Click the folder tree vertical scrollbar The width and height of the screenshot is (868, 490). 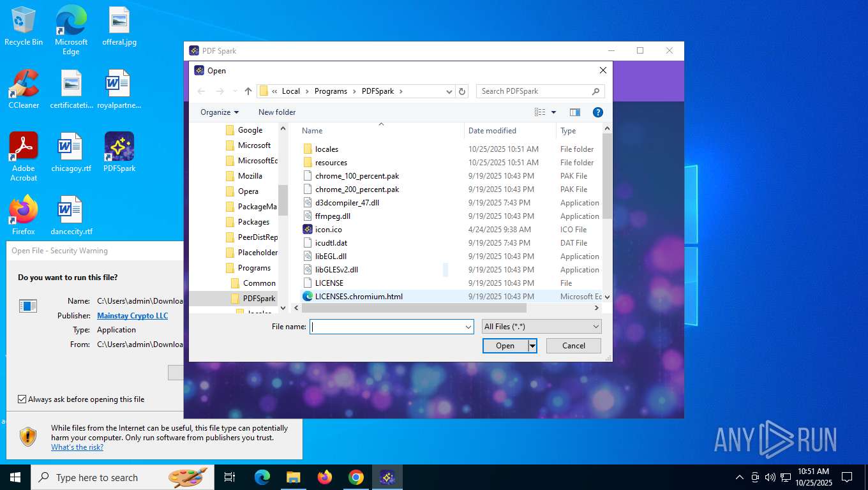pos(283,200)
